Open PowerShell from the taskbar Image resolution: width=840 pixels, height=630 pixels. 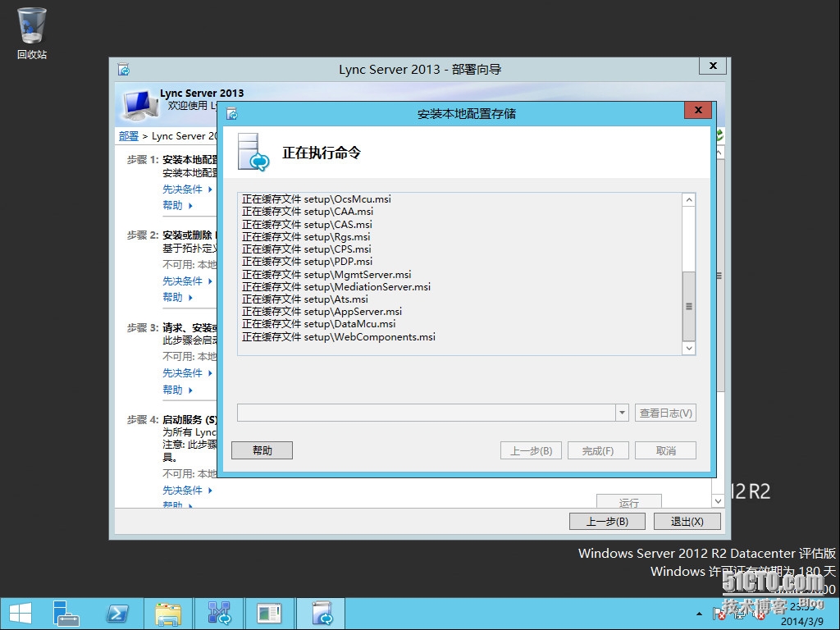tap(117, 614)
